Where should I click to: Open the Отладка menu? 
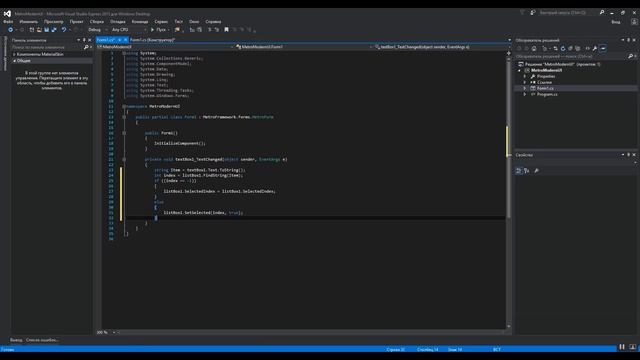click(118, 22)
